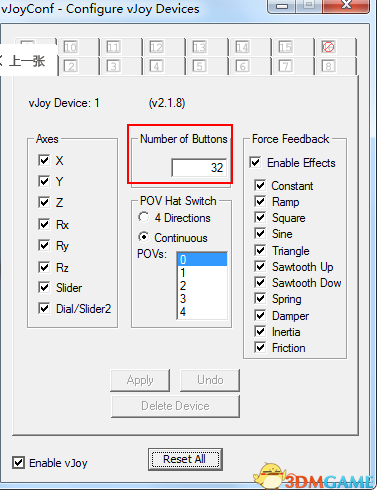Uncheck the X axis checkbox
The image size is (378, 495).
point(44,160)
